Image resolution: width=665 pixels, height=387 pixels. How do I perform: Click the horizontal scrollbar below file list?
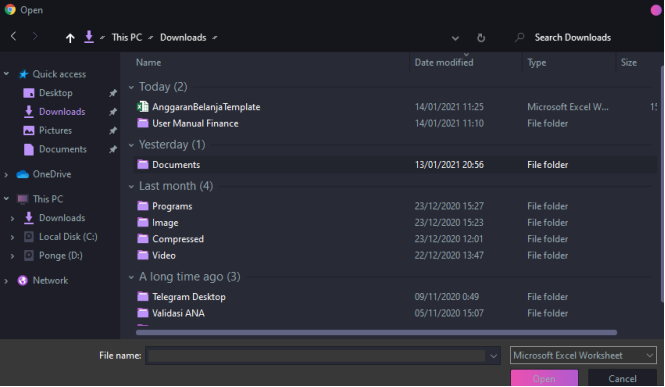point(376,333)
